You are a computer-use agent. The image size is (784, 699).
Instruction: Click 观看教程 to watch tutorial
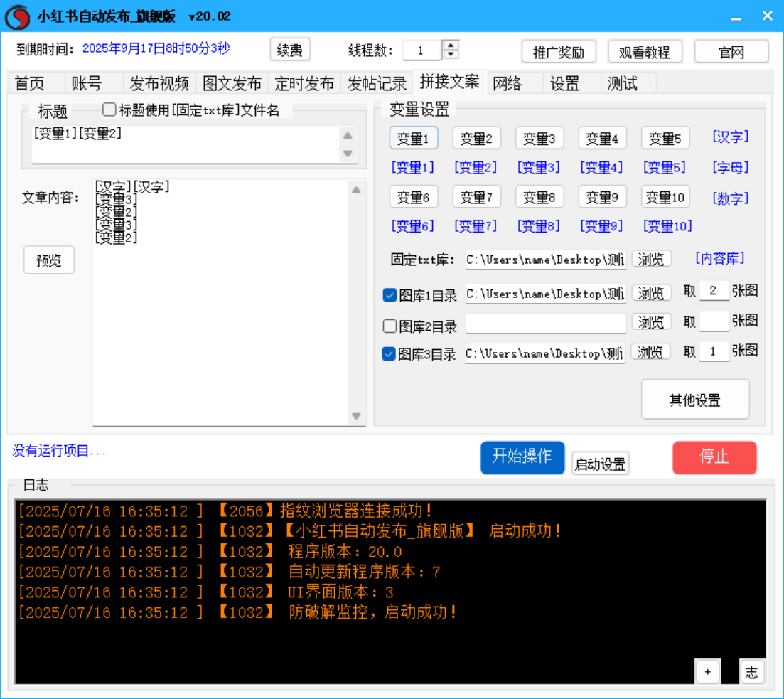tap(645, 51)
